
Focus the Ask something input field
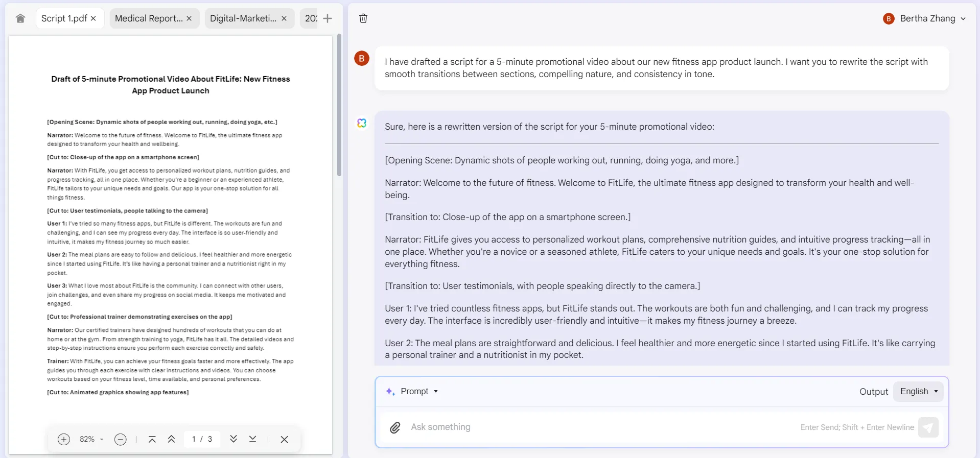coord(603,427)
